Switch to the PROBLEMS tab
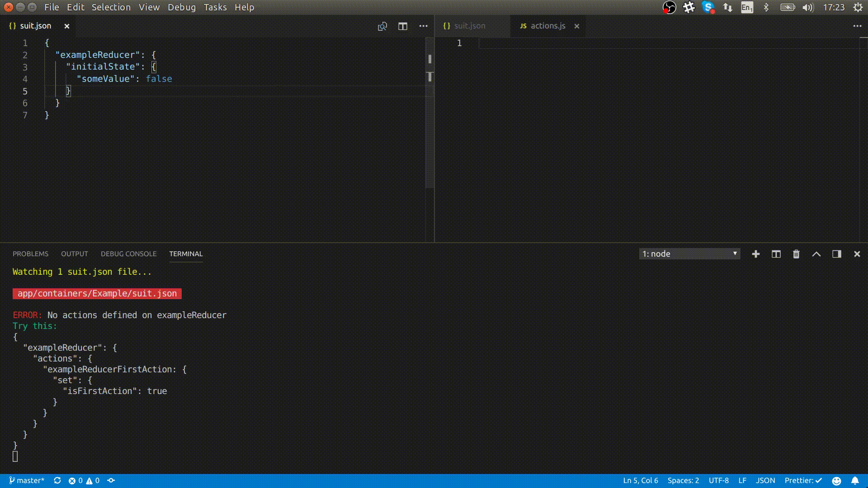 [x=30, y=254]
